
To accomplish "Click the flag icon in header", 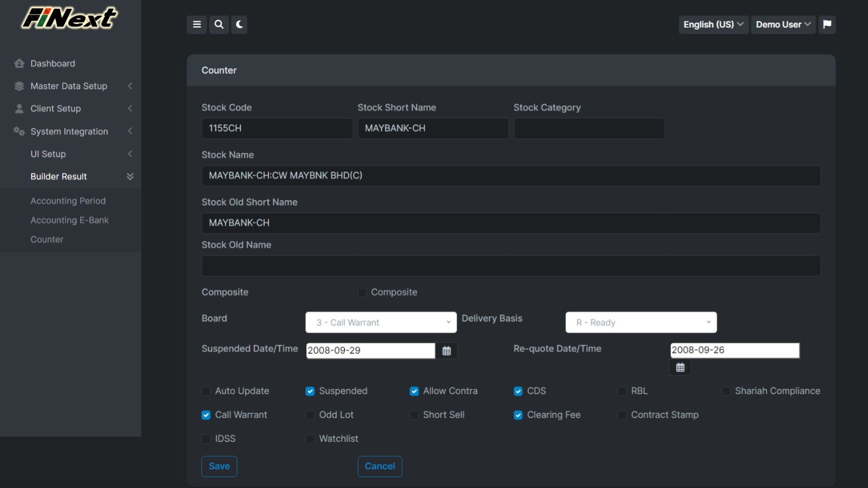I will coord(827,24).
